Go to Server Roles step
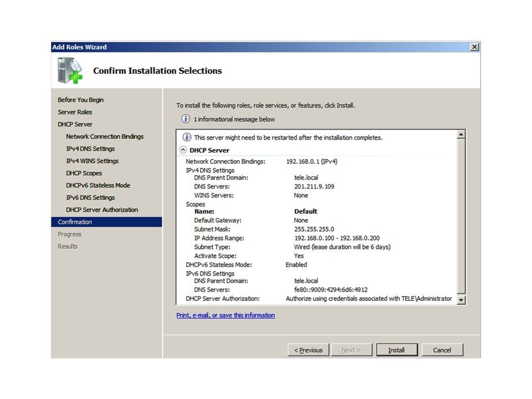The height and width of the screenshot is (399, 532). click(x=75, y=112)
